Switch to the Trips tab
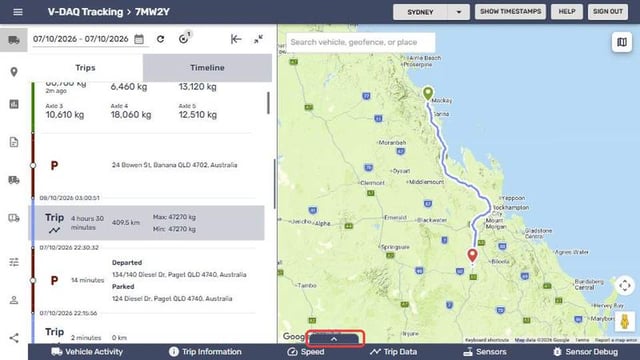Image resolution: width=640 pixels, height=360 pixels. (85, 68)
